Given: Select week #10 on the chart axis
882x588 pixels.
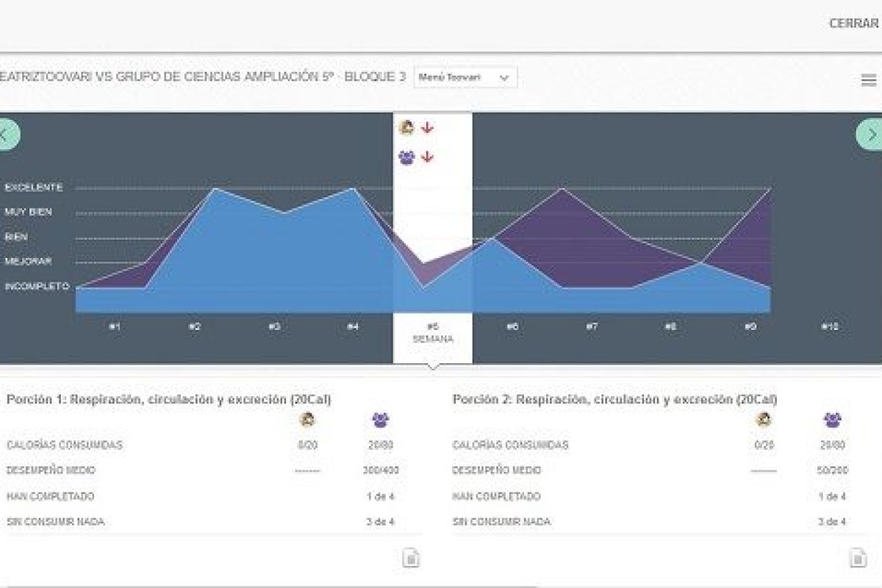Looking at the screenshot, I should click(829, 326).
